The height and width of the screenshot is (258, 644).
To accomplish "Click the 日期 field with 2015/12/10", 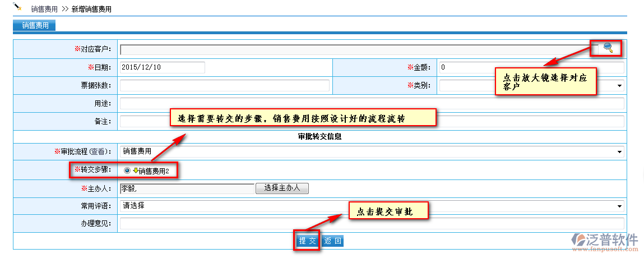I will (x=163, y=67).
